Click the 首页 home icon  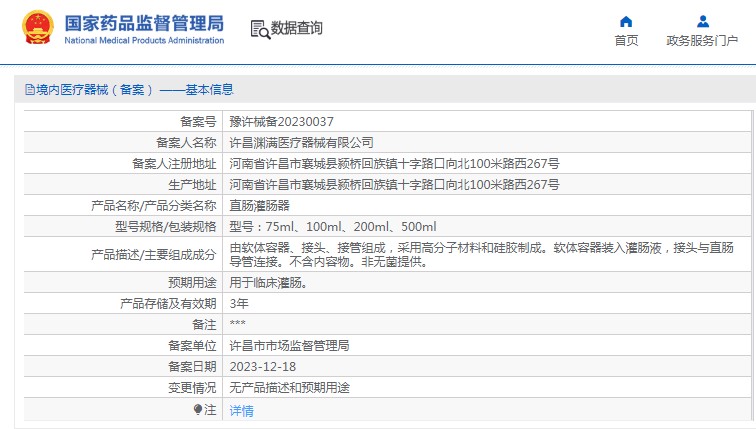pyautogui.click(x=626, y=22)
